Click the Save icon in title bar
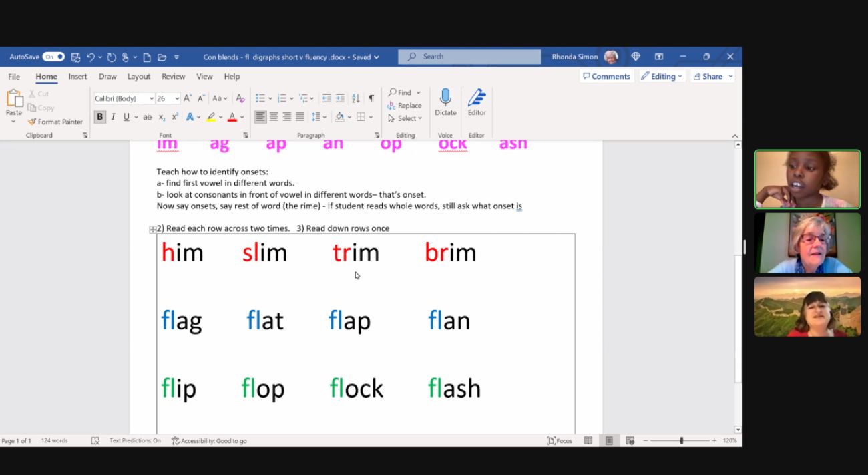 click(75, 57)
